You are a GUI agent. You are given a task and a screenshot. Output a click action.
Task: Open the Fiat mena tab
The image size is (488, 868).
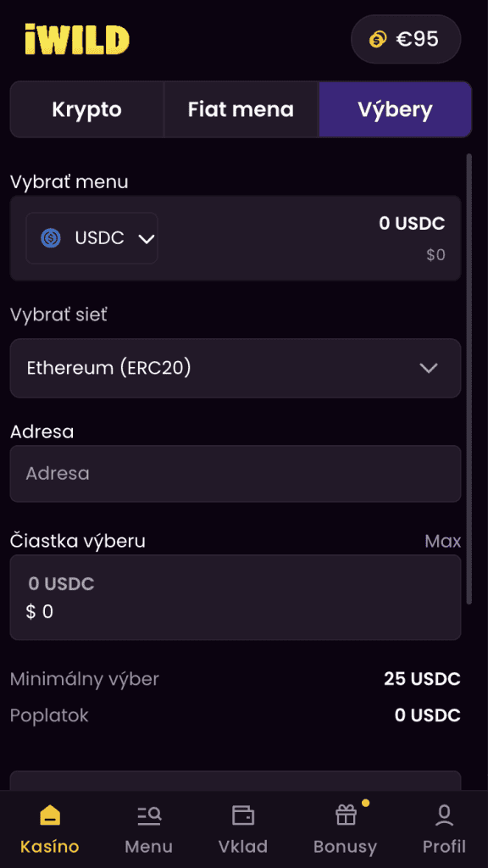(x=241, y=109)
